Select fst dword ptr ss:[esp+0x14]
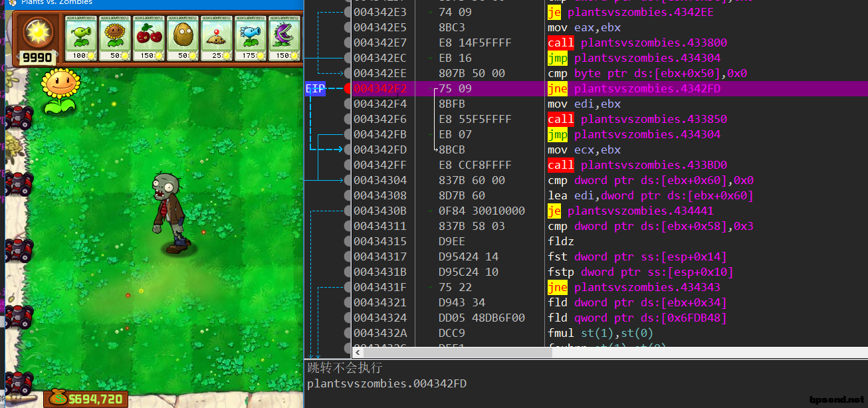Screen dimensions: 868x408 click(x=637, y=256)
